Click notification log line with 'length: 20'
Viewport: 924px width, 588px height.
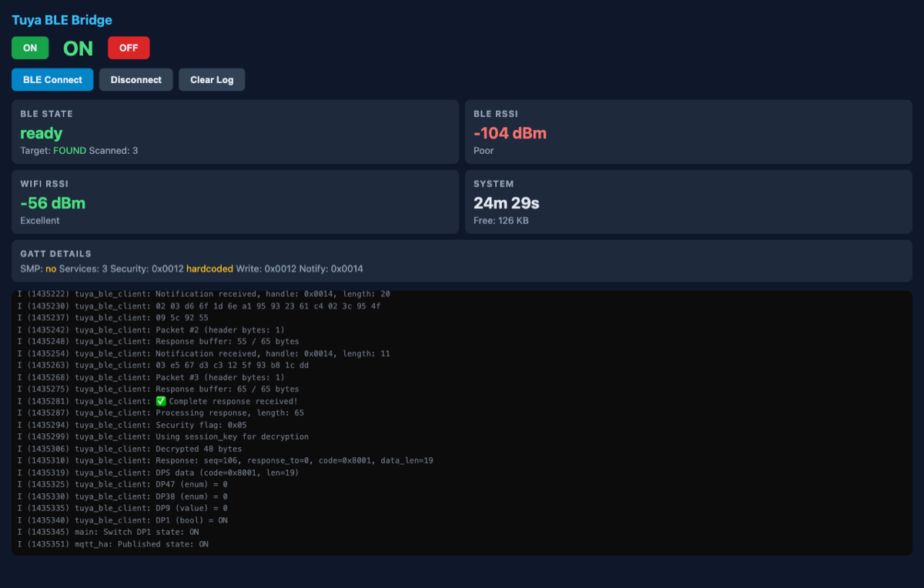(x=203, y=293)
